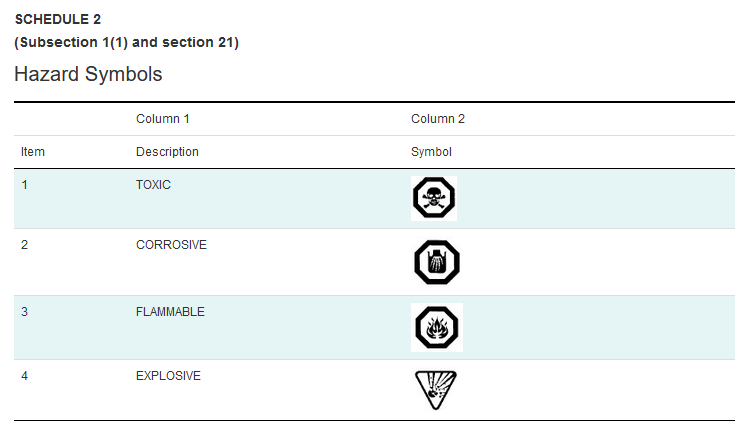
Task: Select the CORROSIVE description text
Action: pos(171,245)
